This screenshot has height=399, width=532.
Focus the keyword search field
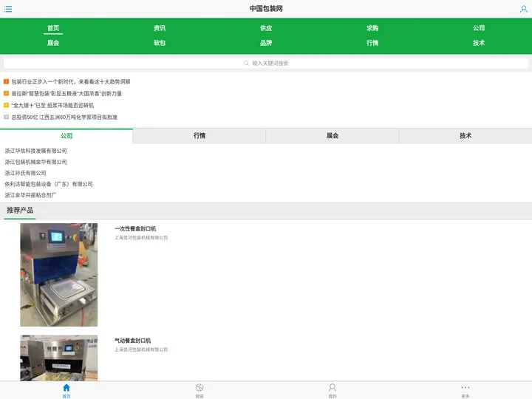point(266,63)
